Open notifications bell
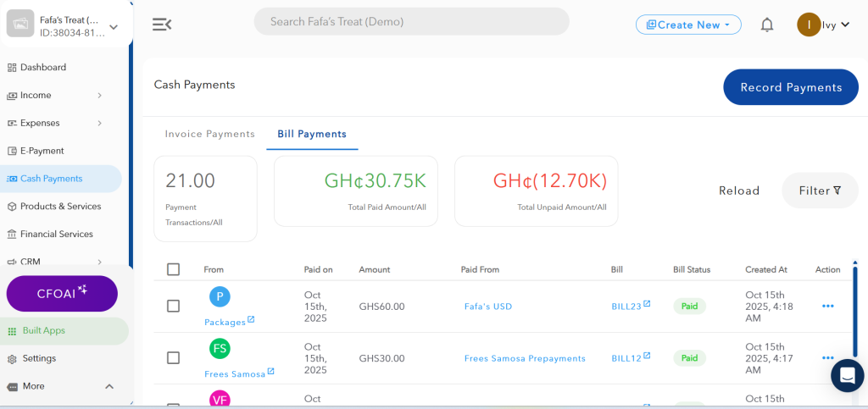 (767, 25)
